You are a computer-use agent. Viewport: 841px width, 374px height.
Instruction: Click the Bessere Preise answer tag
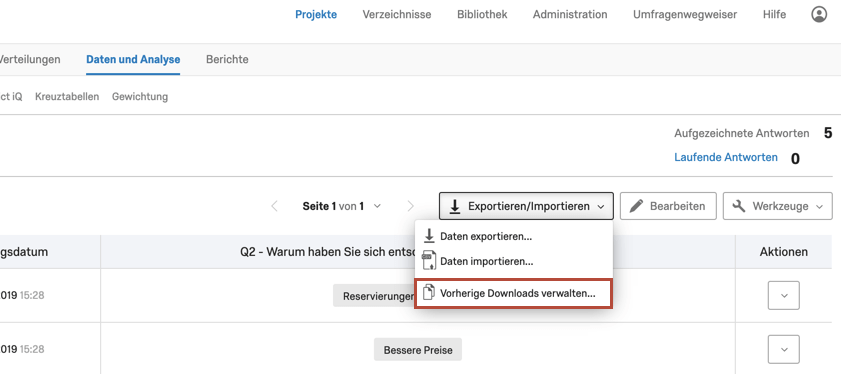click(x=418, y=350)
